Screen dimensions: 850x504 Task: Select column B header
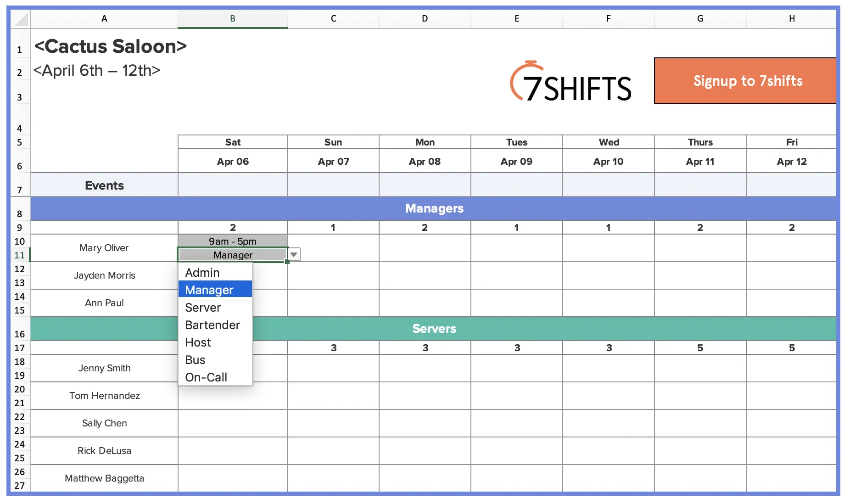[232, 19]
